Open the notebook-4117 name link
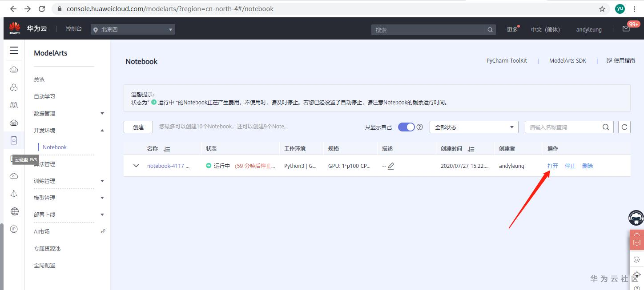Viewport: 644px width, 290px height. 168,166
